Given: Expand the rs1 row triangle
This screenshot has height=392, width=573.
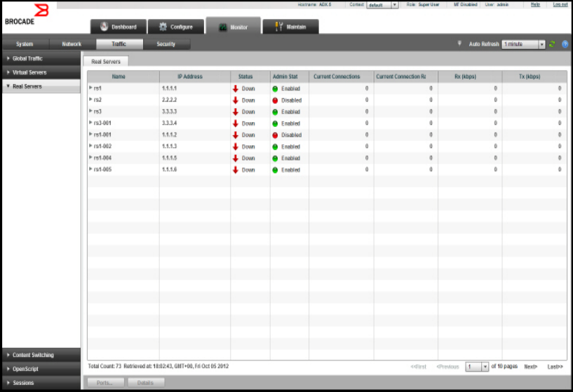Looking at the screenshot, I should 90,88.
